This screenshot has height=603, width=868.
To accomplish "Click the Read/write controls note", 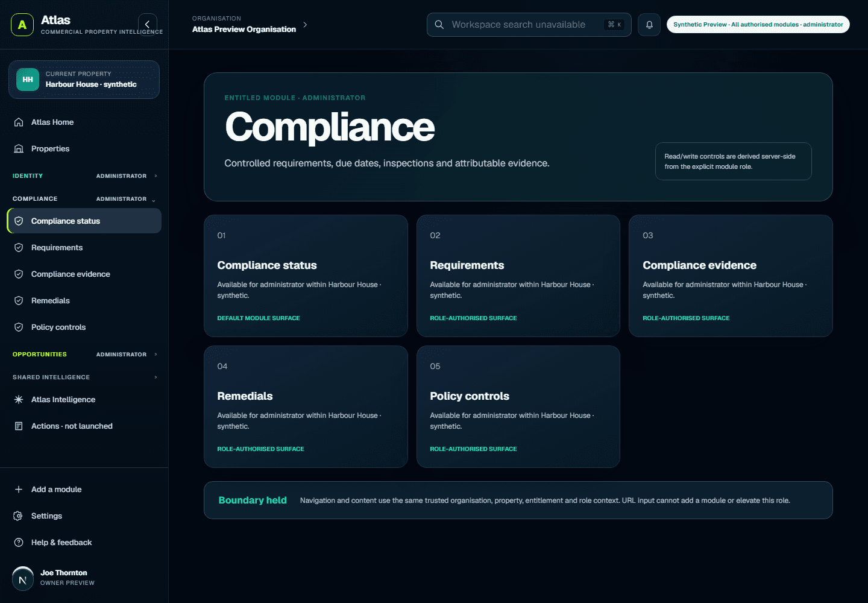I will [734, 161].
